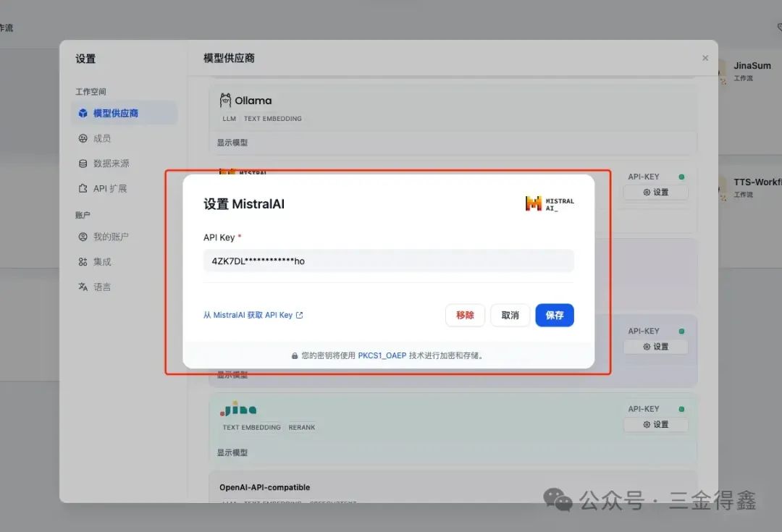Open 从 MistralAI 获取 API Key link
The height and width of the screenshot is (532, 782).
pos(253,316)
